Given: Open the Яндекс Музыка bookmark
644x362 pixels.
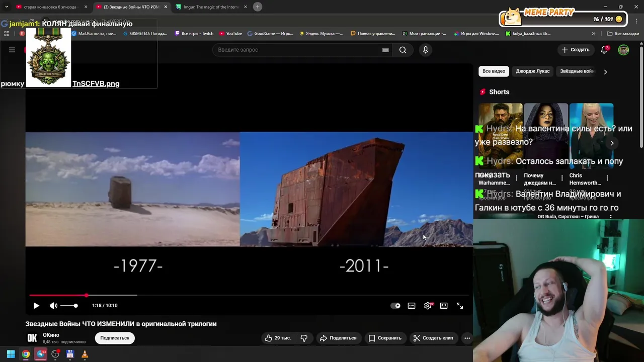Looking at the screenshot, I should (x=321, y=34).
